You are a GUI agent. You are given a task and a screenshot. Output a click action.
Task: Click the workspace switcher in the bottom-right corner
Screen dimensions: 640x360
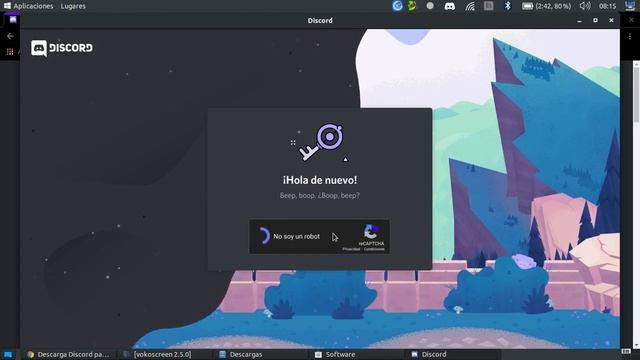point(625,351)
